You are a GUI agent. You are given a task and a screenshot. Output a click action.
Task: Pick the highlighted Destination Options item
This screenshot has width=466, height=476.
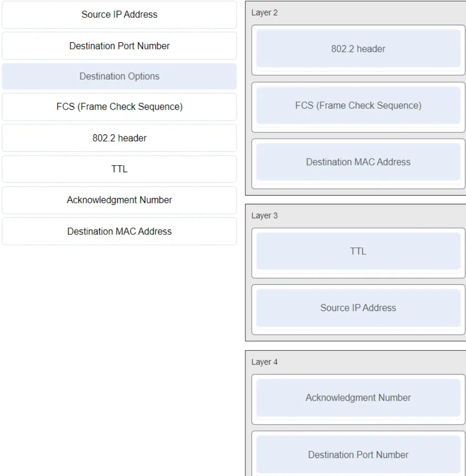pyautogui.click(x=119, y=76)
